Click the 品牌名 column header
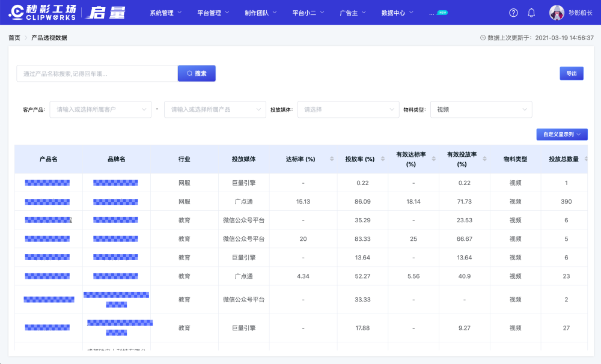 117,159
